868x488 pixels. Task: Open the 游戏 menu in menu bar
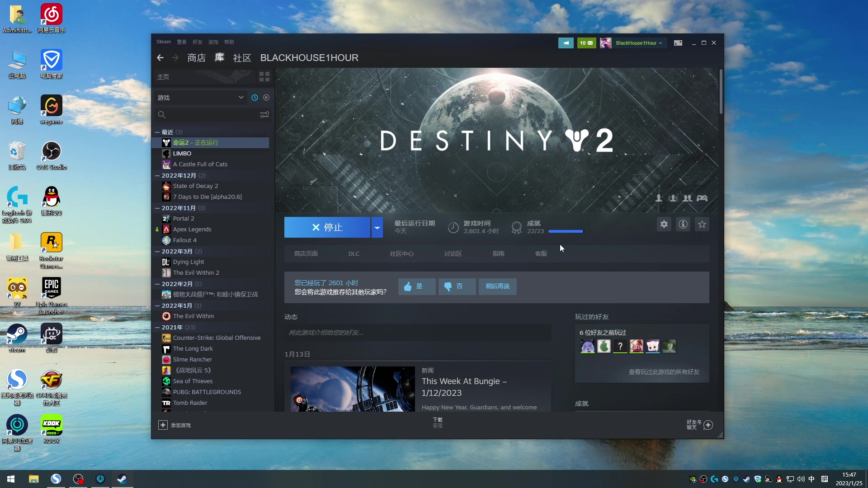tap(213, 42)
